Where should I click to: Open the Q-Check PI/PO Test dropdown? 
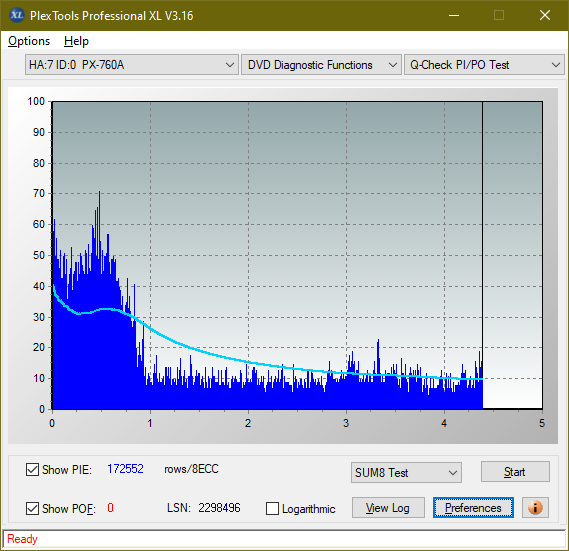click(484, 65)
